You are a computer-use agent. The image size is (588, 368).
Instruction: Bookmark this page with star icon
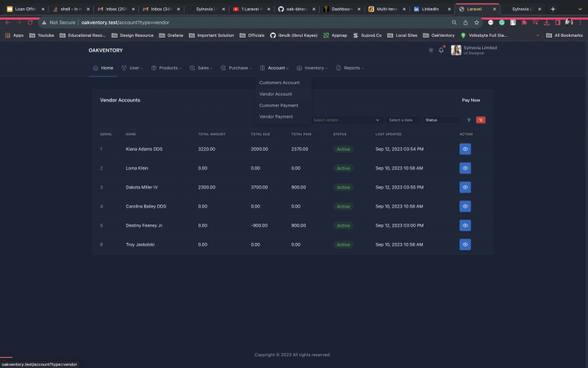pos(476,23)
